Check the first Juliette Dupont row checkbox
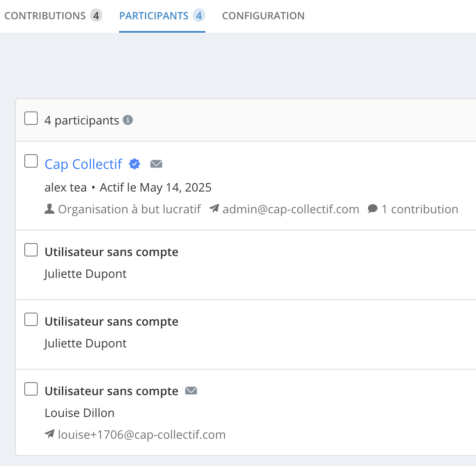Image resolution: width=476 pixels, height=466 pixels. point(31,250)
